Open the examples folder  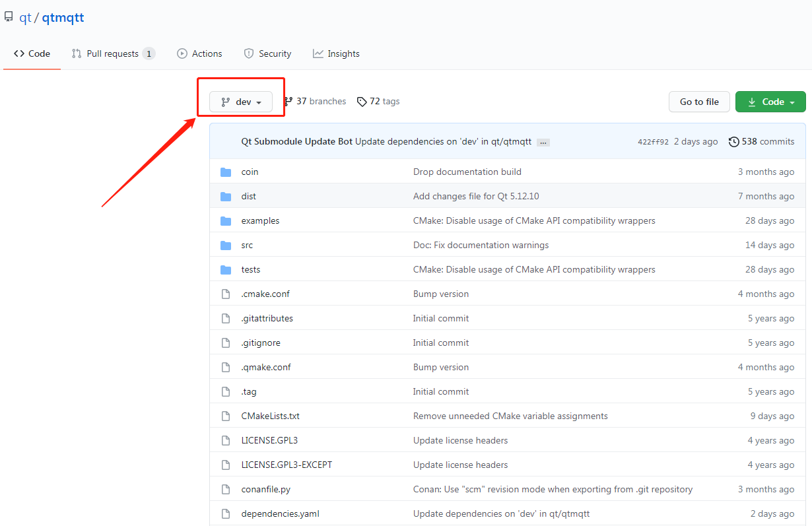point(260,221)
